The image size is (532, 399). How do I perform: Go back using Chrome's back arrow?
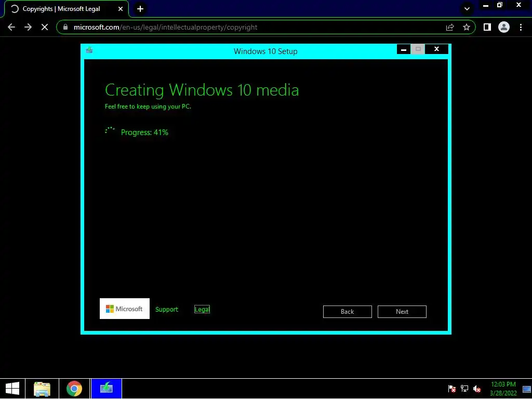(x=11, y=27)
